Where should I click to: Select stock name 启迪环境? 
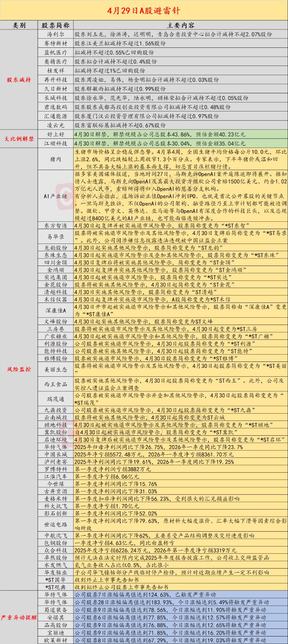click(x=56, y=440)
